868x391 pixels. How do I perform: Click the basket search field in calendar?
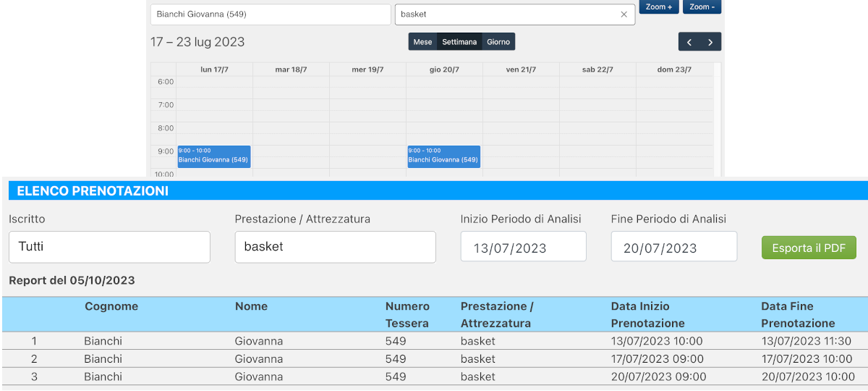coord(506,14)
